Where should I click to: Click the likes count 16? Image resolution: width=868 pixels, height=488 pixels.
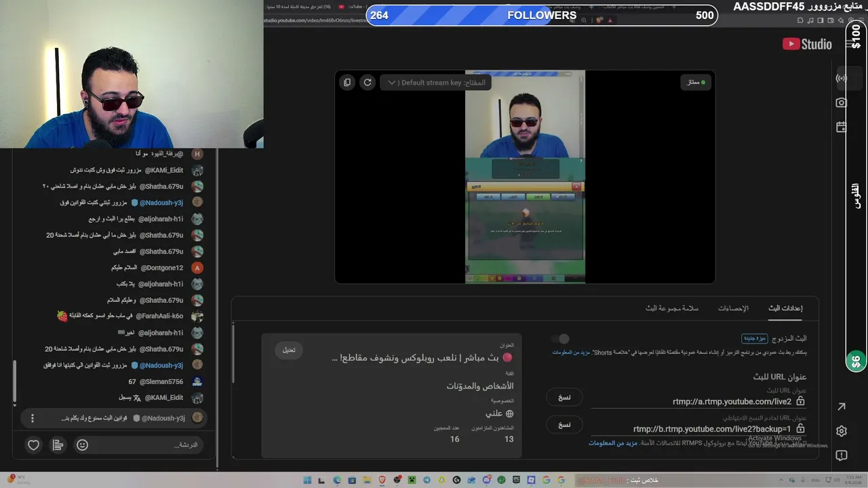[x=454, y=439]
